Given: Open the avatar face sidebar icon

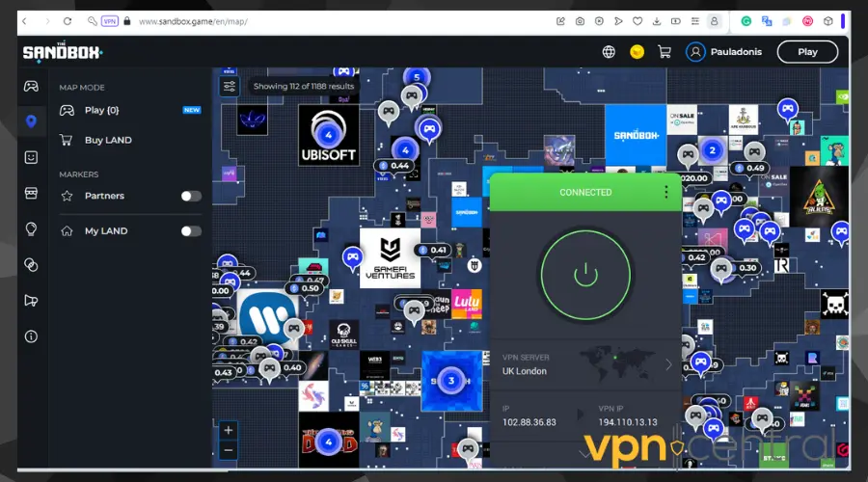Looking at the screenshot, I should (x=31, y=157).
